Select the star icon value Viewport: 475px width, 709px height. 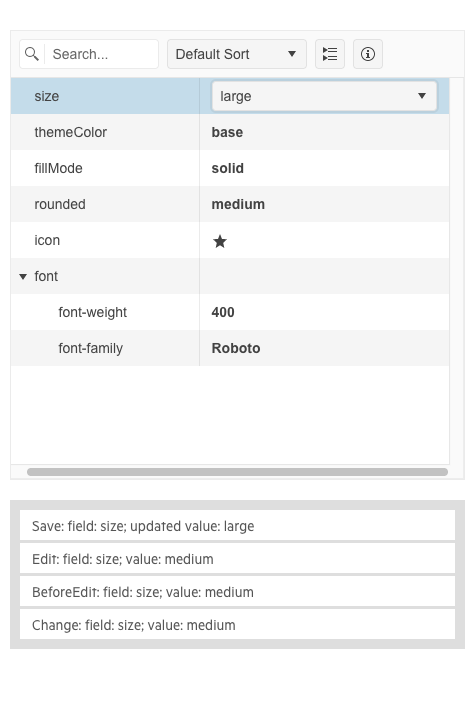coord(220,241)
